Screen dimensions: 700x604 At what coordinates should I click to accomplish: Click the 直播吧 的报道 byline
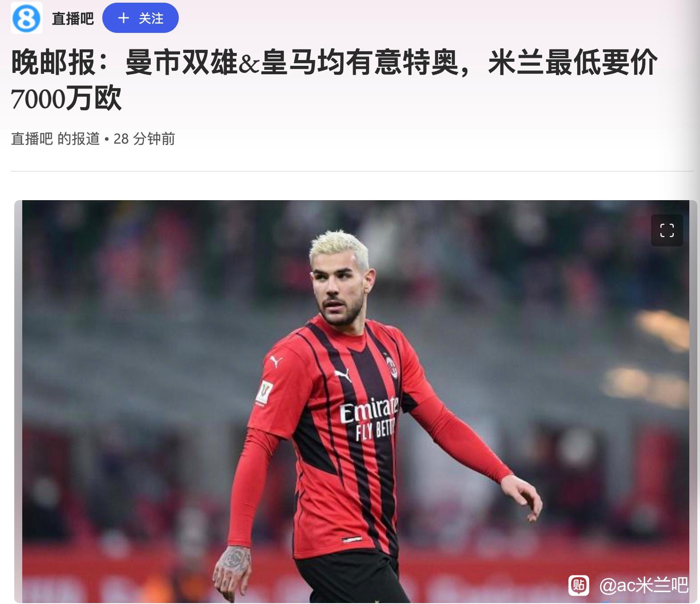tap(55, 139)
